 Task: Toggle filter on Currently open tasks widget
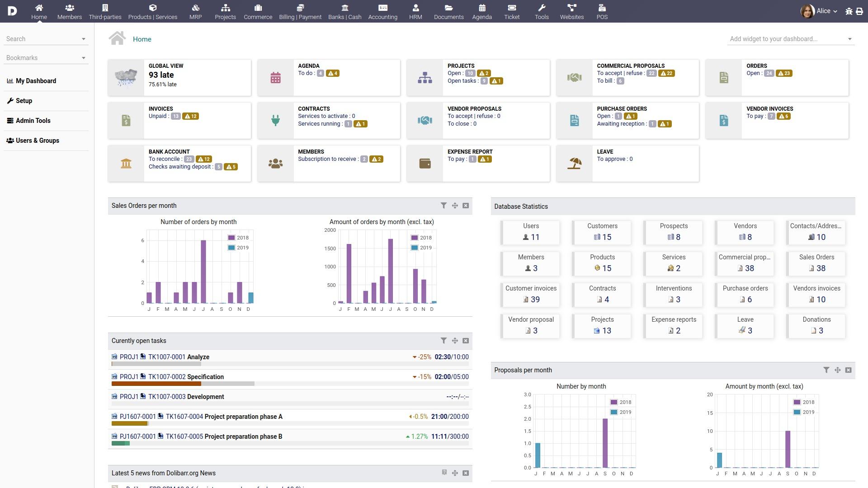pos(443,340)
